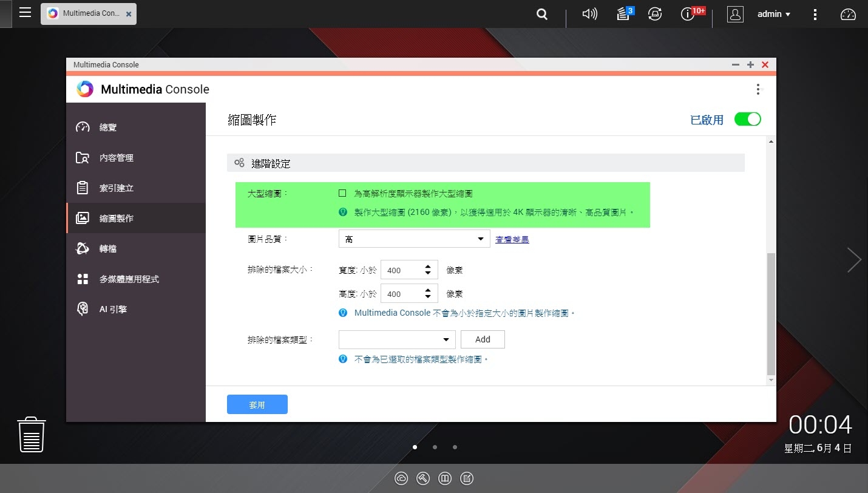The height and width of the screenshot is (493, 868).
Task: Open the More options dots in top bar
Action: tap(816, 14)
